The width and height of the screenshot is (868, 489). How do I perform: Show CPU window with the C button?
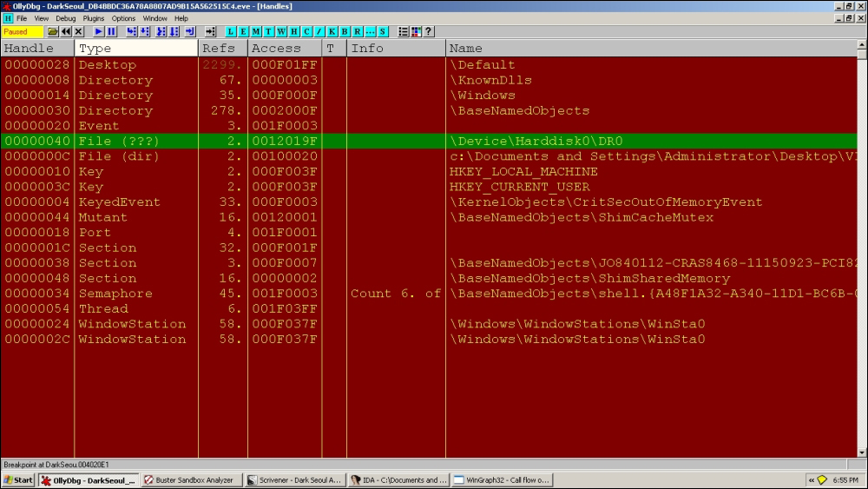click(306, 31)
